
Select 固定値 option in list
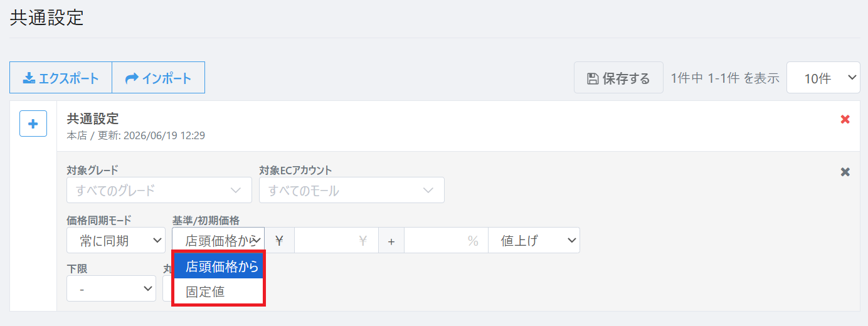(x=219, y=292)
